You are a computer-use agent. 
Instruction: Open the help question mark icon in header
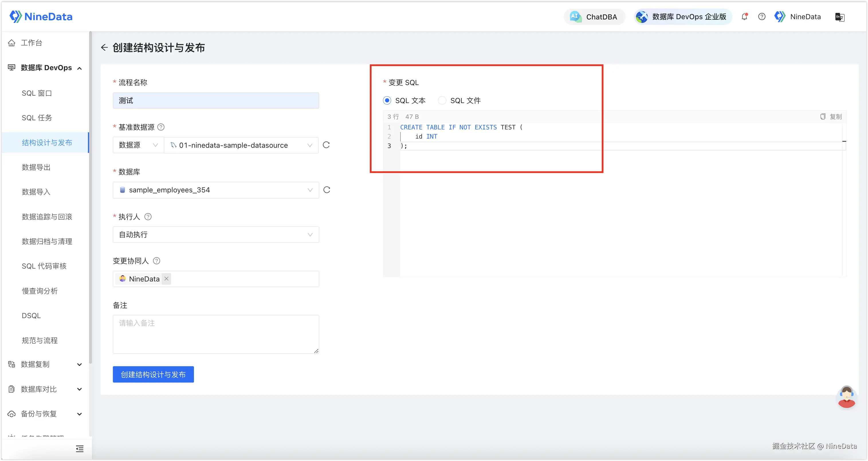click(x=761, y=17)
